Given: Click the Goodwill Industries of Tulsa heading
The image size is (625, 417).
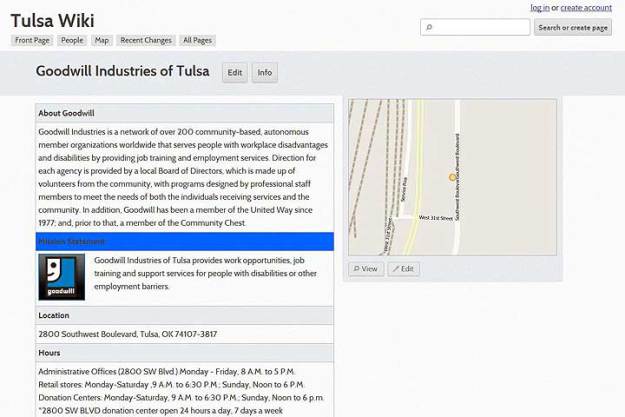Looking at the screenshot, I should pos(122,71).
